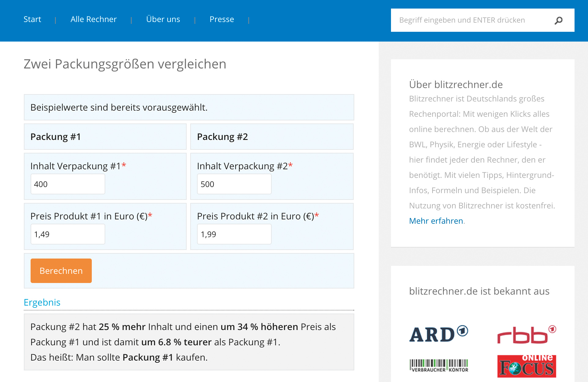Screen dimensions: 588x382
Task: Edit the Preis Produkt #1 field
Action: point(68,234)
